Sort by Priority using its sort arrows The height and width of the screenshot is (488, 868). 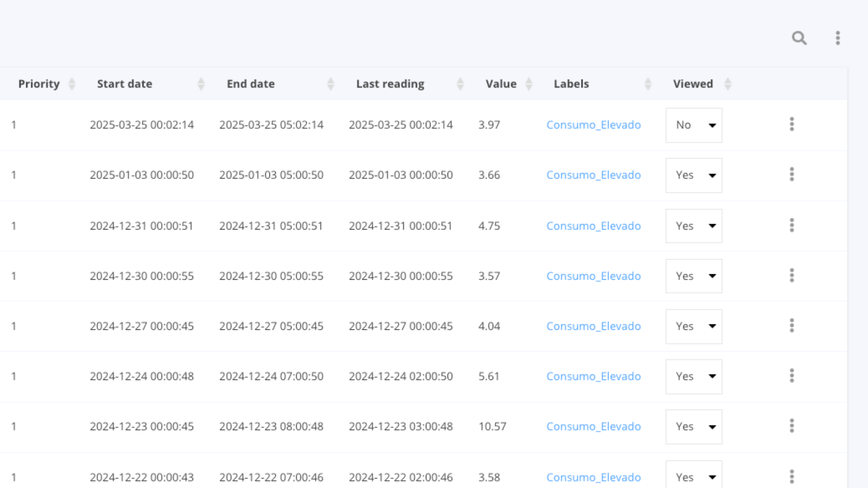pos(71,84)
